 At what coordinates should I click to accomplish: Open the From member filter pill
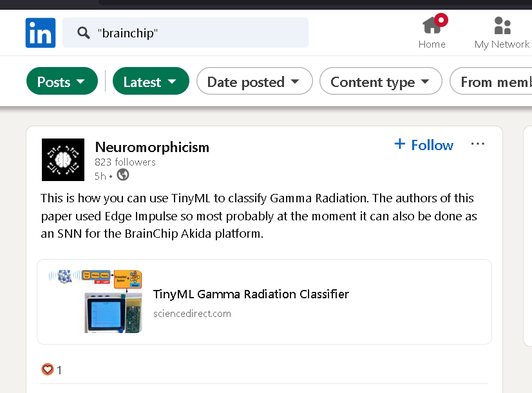click(x=491, y=81)
